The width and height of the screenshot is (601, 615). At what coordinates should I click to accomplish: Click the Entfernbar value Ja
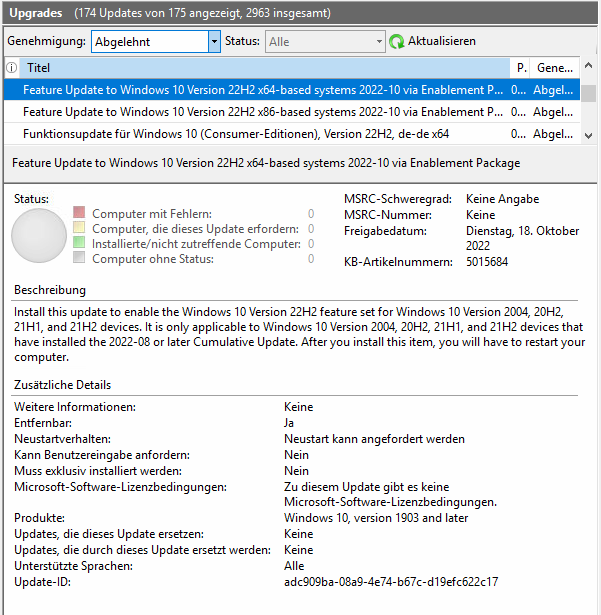[289, 423]
